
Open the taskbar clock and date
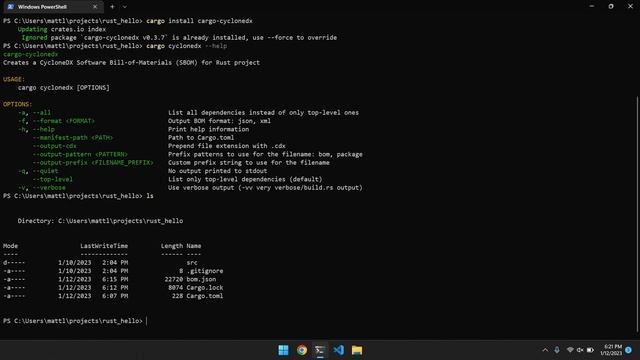tap(611, 350)
